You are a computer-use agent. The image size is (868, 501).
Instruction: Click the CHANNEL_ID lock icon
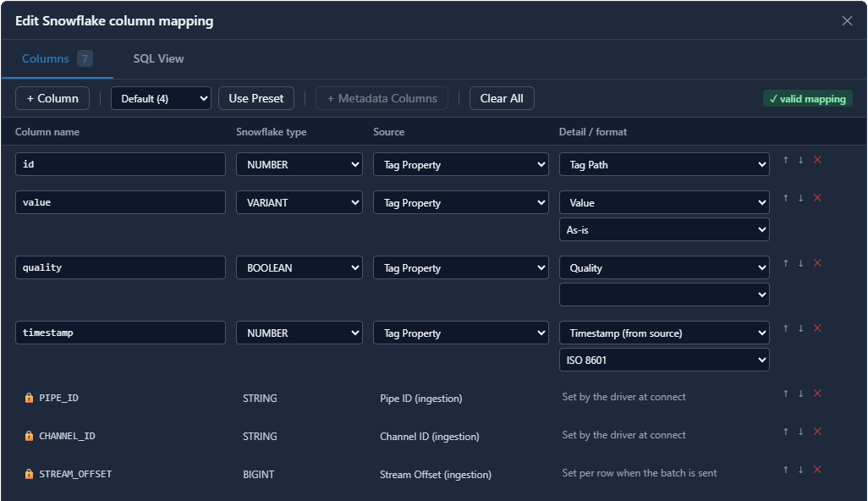click(29, 436)
